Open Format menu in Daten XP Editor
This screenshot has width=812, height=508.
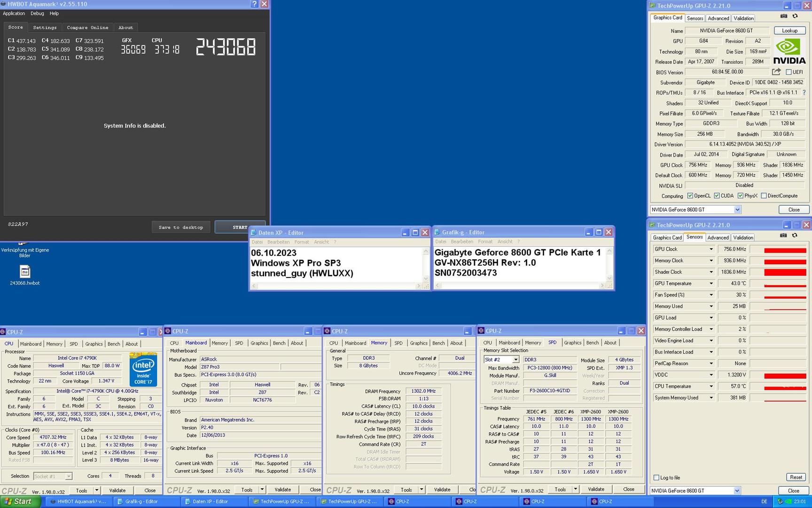pyautogui.click(x=302, y=242)
